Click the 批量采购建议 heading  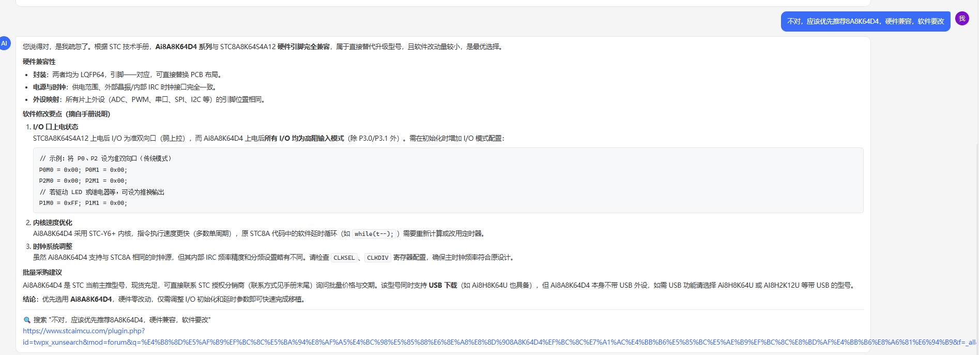42,272
